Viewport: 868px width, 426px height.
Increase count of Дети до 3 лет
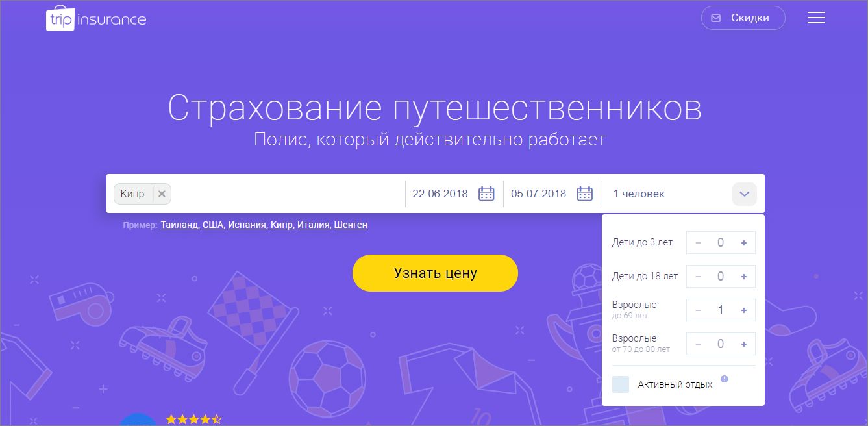click(744, 243)
